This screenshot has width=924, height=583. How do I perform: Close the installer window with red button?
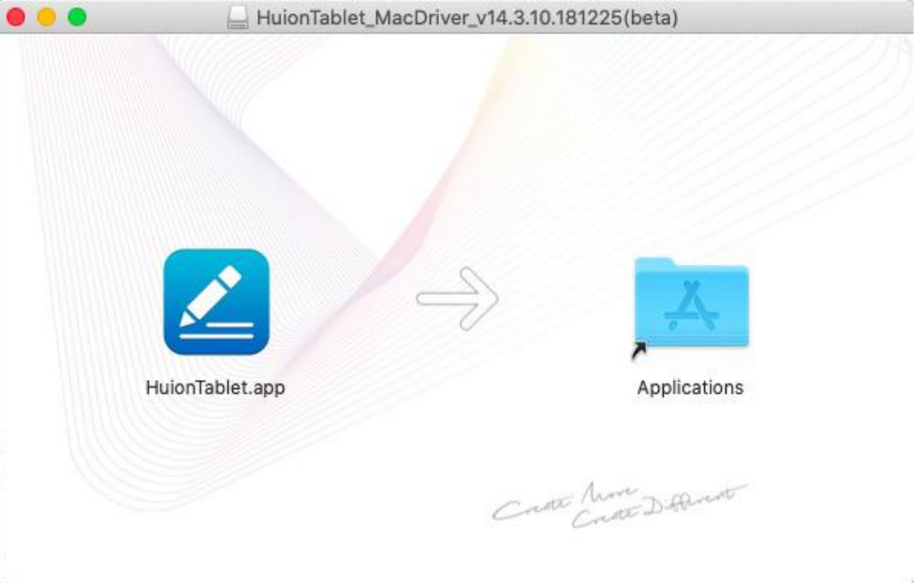pyautogui.click(x=17, y=17)
